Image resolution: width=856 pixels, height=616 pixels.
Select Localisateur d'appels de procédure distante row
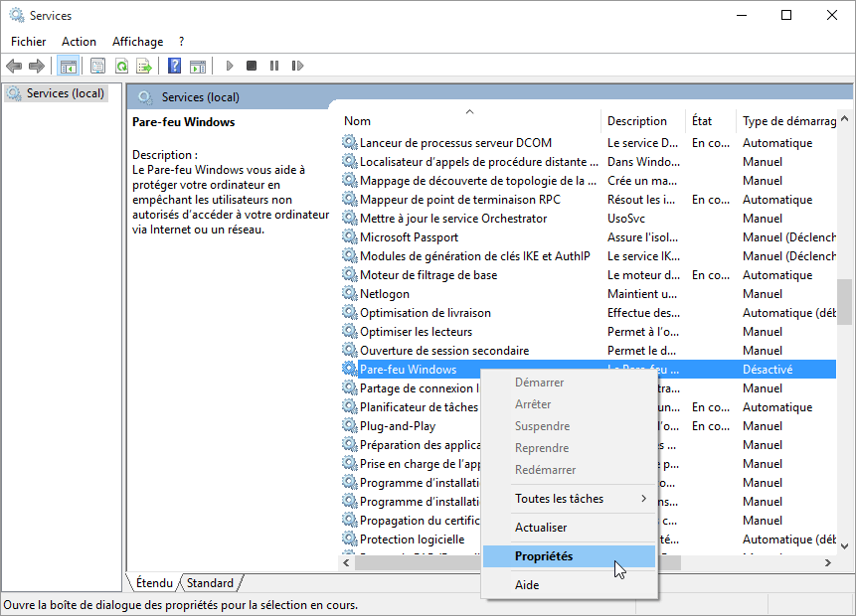click(589, 162)
